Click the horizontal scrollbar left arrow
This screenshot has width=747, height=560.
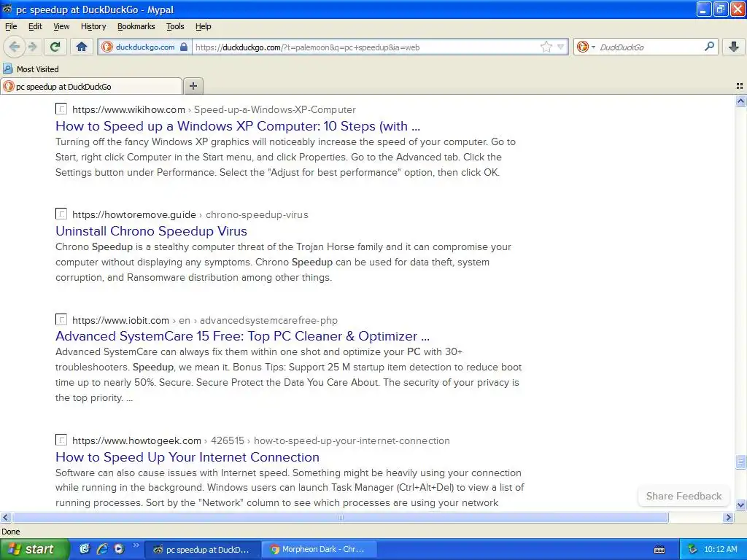[x=6, y=517]
